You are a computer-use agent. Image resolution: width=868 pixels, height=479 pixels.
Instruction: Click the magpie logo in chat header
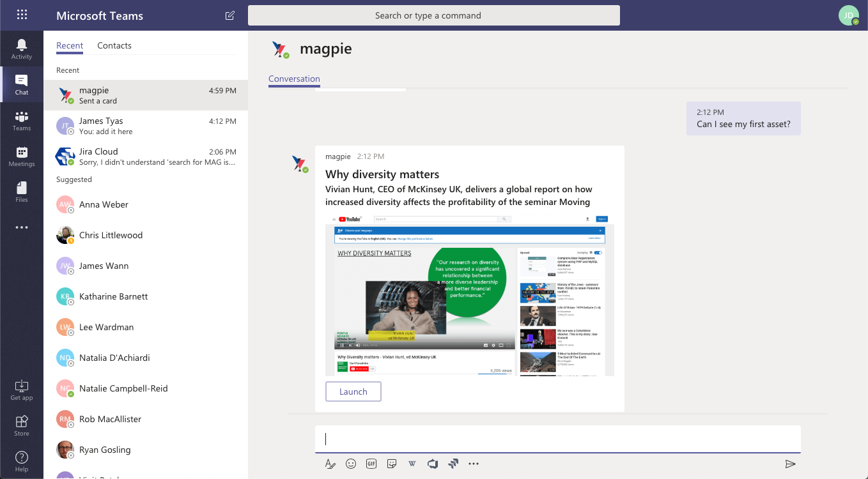click(x=280, y=49)
